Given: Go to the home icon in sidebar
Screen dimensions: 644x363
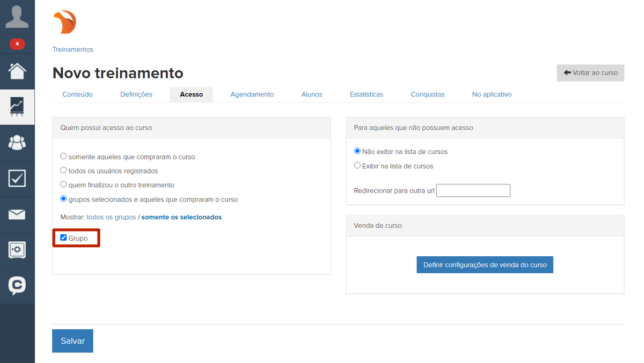Looking at the screenshot, I should [17, 71].
